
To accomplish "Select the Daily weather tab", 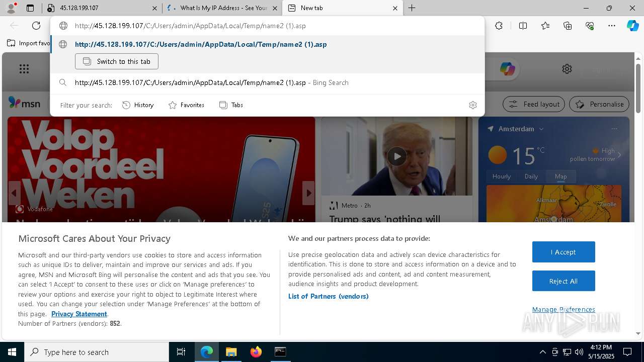I will (531, 176).
